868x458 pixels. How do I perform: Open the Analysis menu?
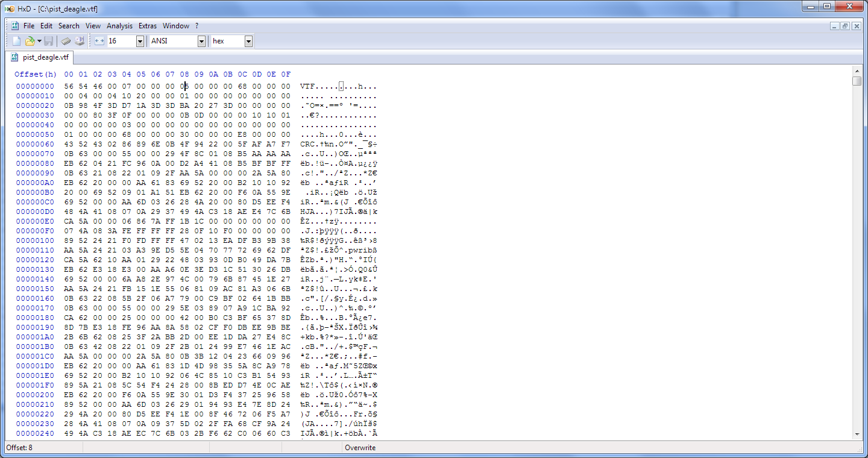click(x=119, y=26)
